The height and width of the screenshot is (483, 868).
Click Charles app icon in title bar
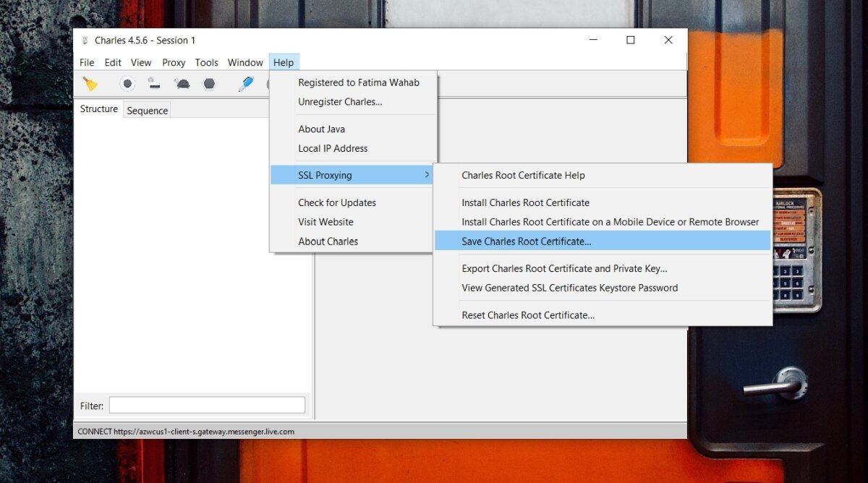coord(85,40)
